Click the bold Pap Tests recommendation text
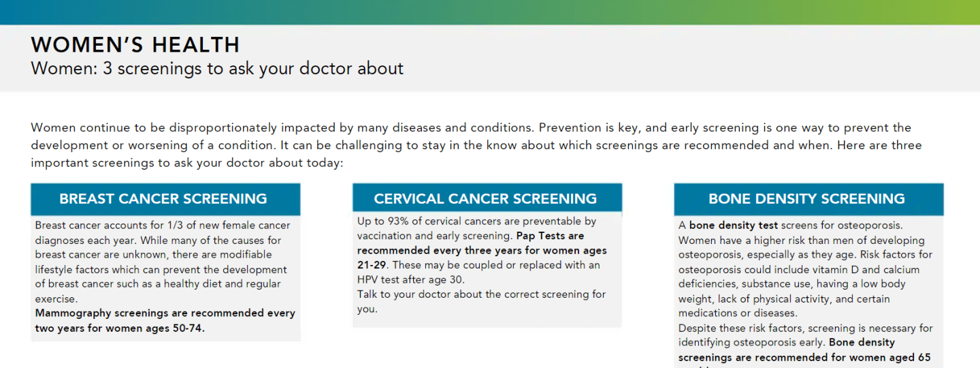 tap(482, 250)
